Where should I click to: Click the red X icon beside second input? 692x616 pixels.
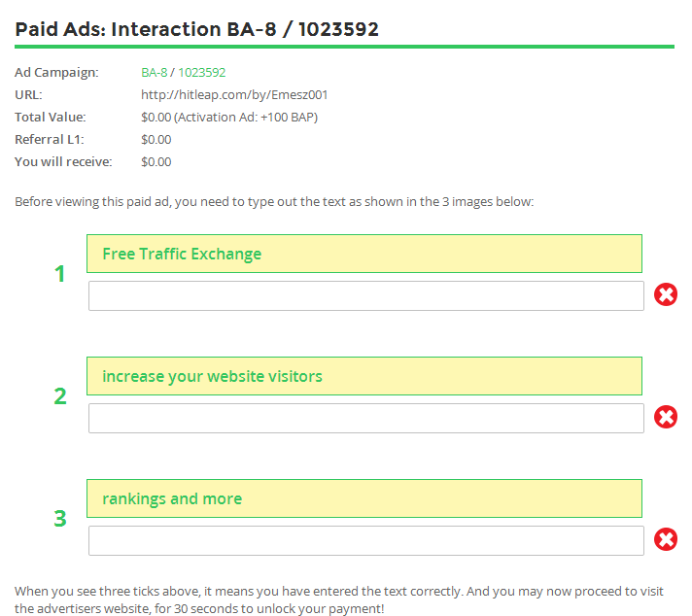(x=666, y=417)
